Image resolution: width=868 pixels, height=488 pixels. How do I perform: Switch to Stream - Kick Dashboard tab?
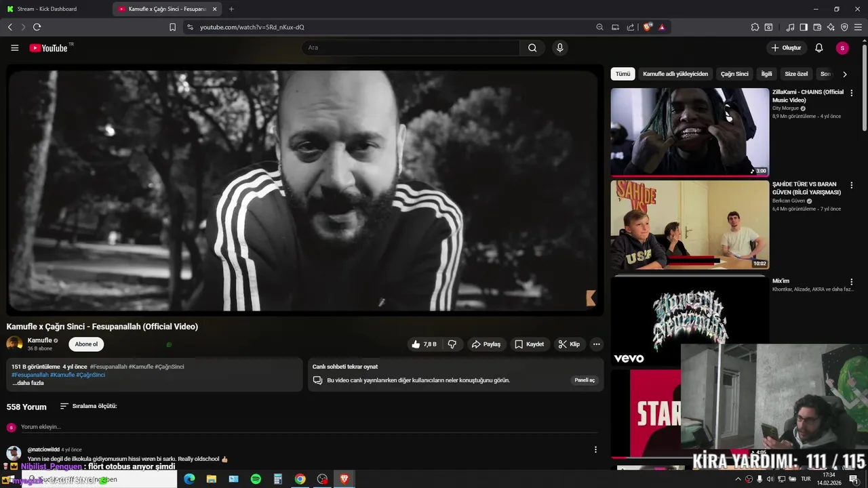(x=56, y=9)
